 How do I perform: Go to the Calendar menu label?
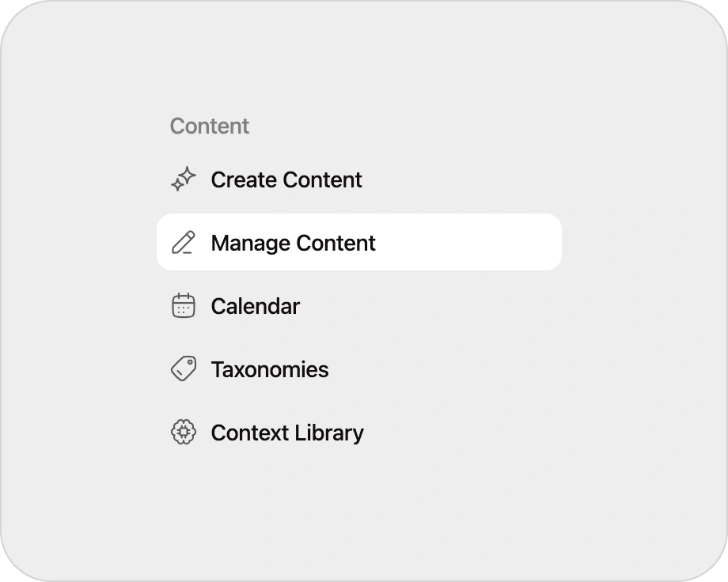click(x=255, y=306)
